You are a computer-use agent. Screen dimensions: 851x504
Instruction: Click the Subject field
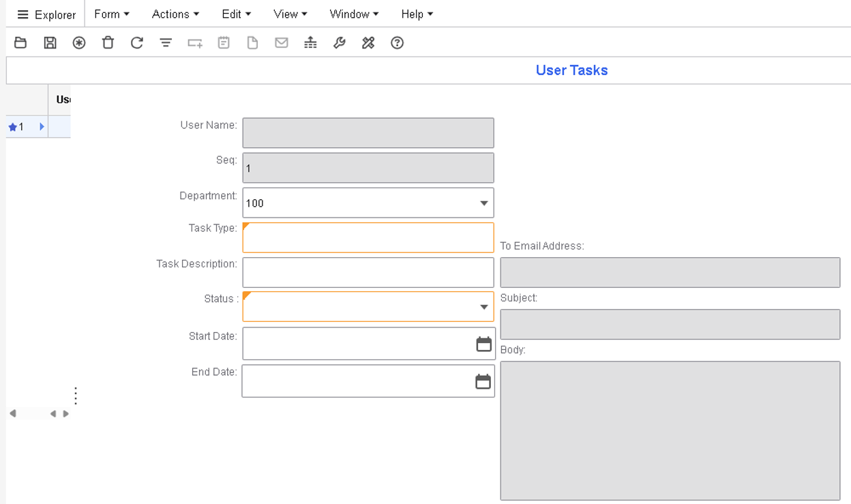coord(670,325)
